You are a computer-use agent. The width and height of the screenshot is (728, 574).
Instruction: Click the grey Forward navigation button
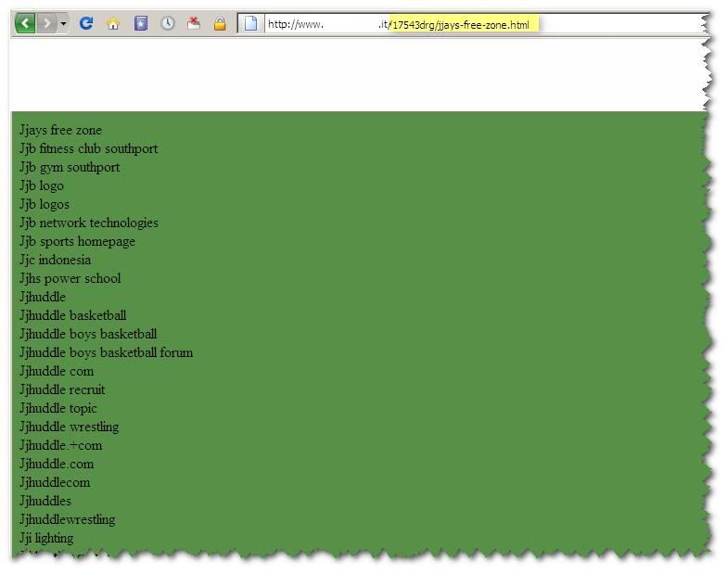pyautogui.click(x=46, y=23)
